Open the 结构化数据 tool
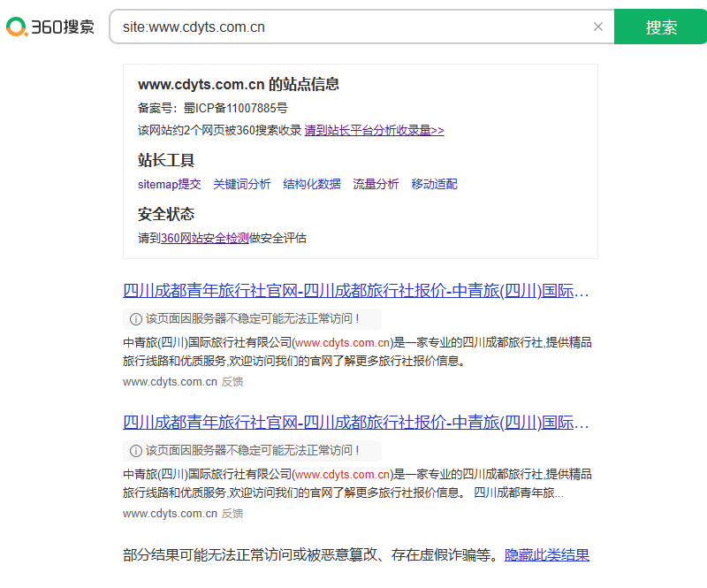Screen dimensions: 707x588 (311, 185)
